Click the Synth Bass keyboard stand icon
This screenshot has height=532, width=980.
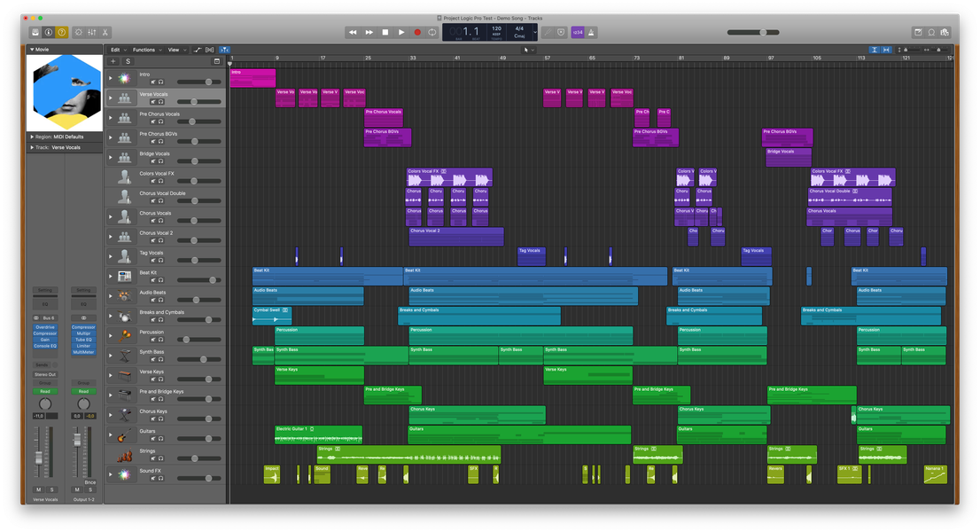(x=125, y=355)
